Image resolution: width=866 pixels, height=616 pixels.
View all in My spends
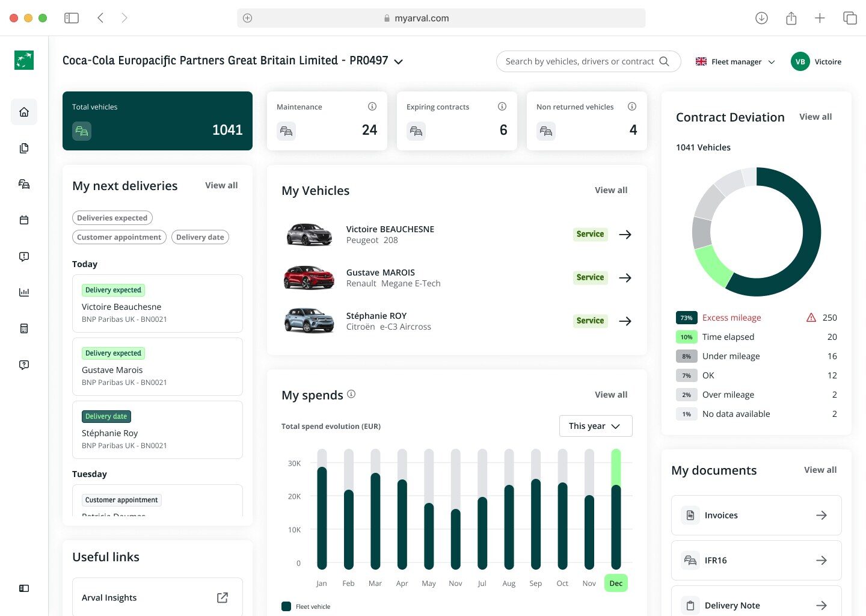pos(611,395)
